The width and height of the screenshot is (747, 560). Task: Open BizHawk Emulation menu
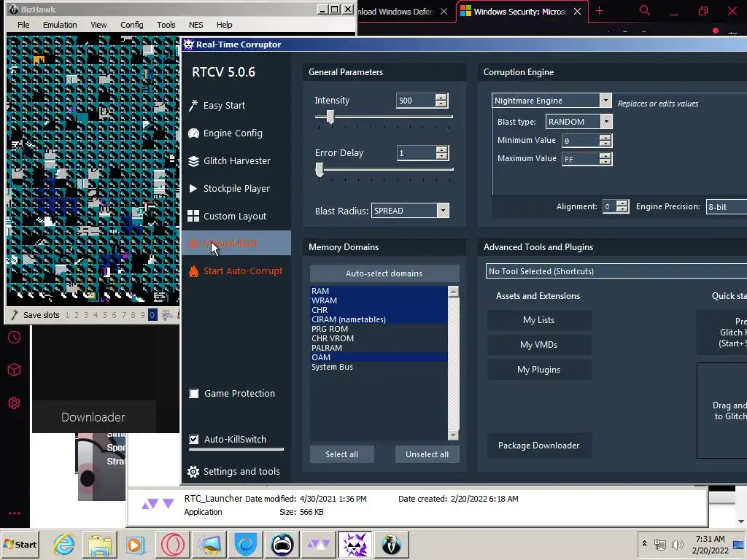(x=60, y=25)
